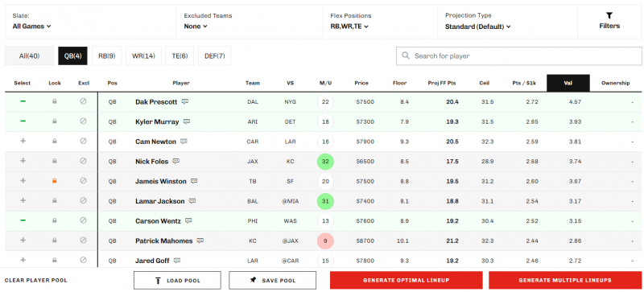644x292 pixels.
Task: Sort by the Val column header
Action: tap(568, 83)
